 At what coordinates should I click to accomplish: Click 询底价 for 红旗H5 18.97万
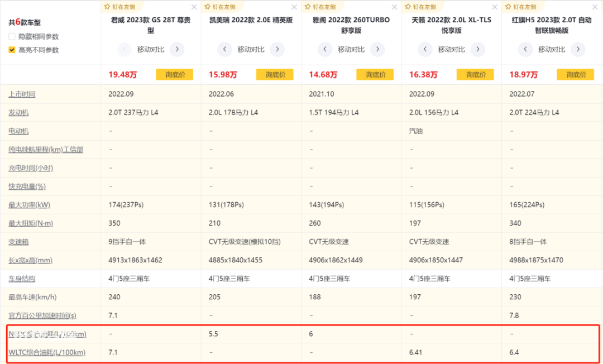click(x=575, y=75)
